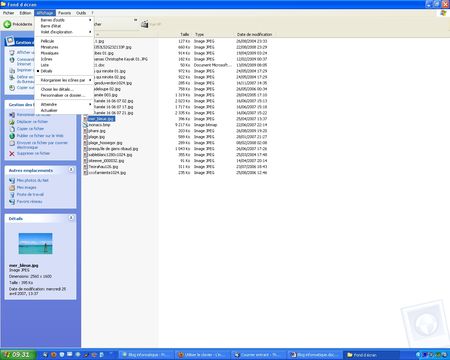Screen dimensions: 450x360
Task: Select the Détails view option with the bullet
Action: point(46,71)
